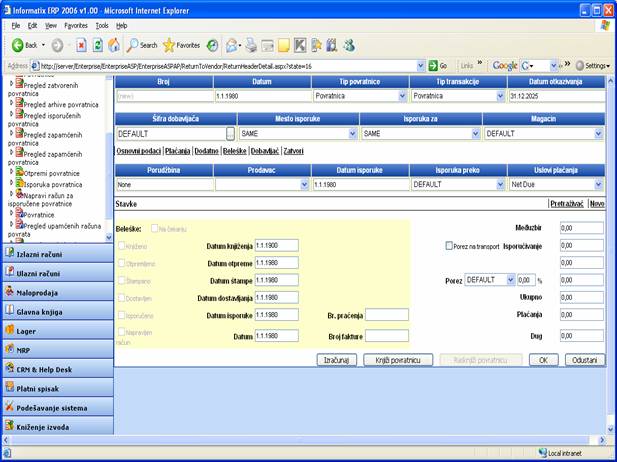Open the Favorites menu
Screen dimensions: 617x462
pos(76,26)
